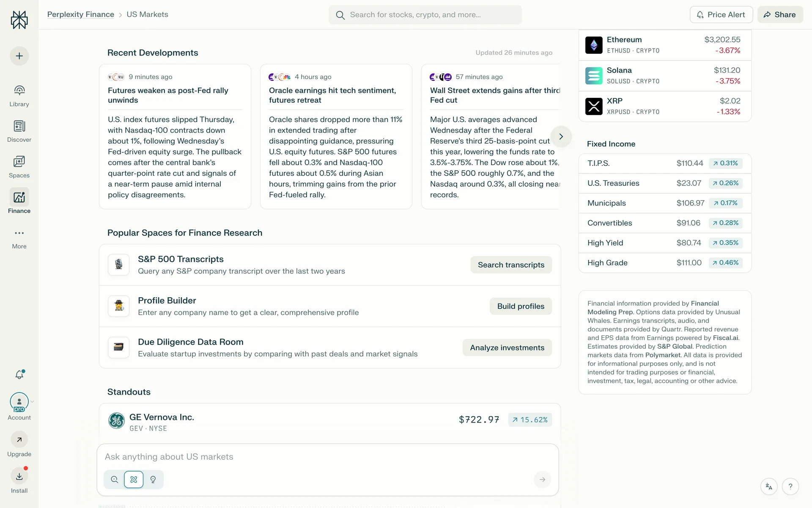Open the notifications bell
The height and width of the screenshot is (508, 812).
pyautogui.click(x=19, y=375)
